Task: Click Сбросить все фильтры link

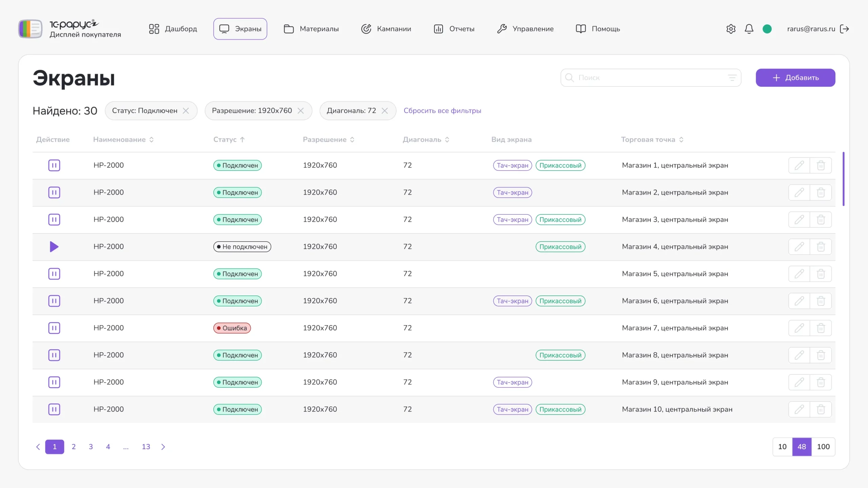Action: (x=442, y=111)
